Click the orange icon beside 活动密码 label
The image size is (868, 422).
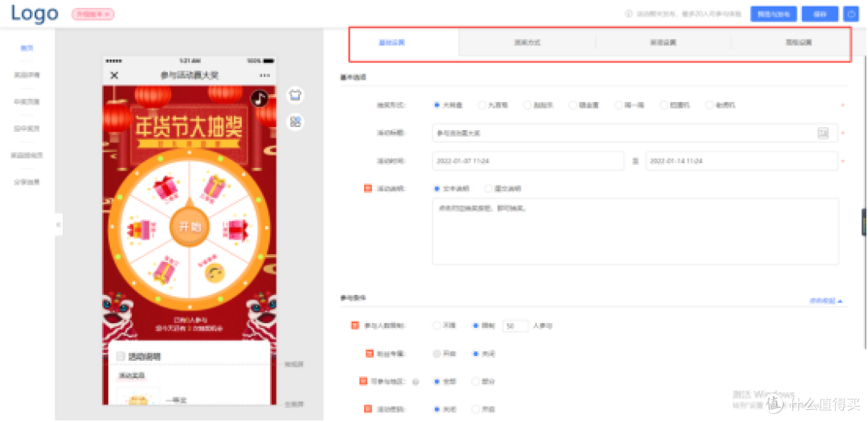pyautogui.click(x=367, y=409)
